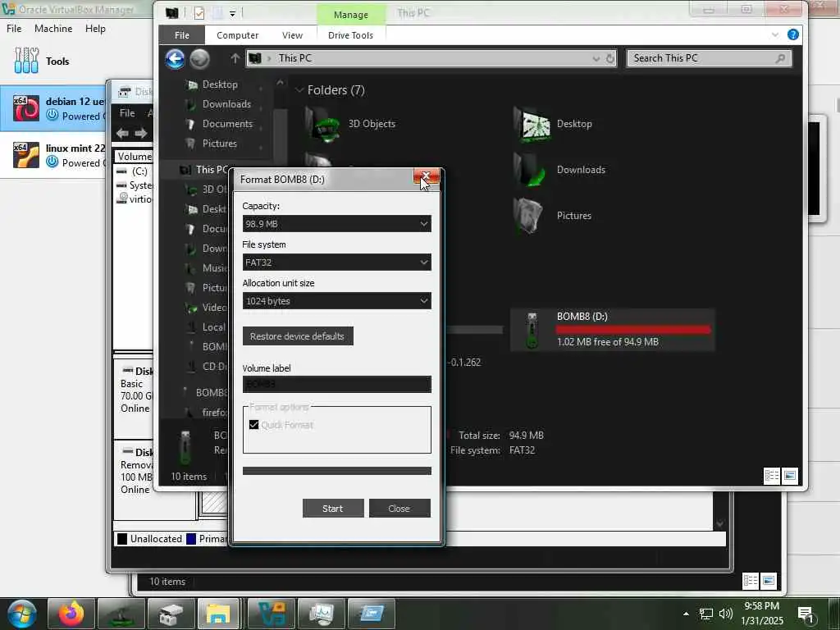Select Desktop in Quick access sidebar
Viewport: 840px width, 630px height.
(220, 84)
